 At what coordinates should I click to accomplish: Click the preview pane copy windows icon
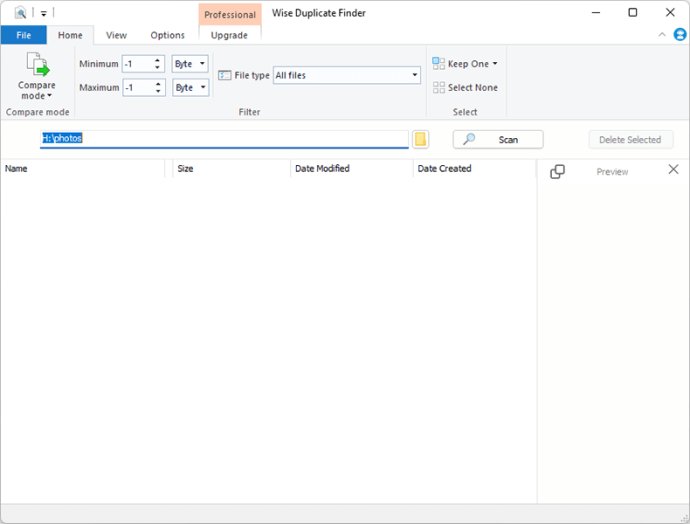point(557,172)
